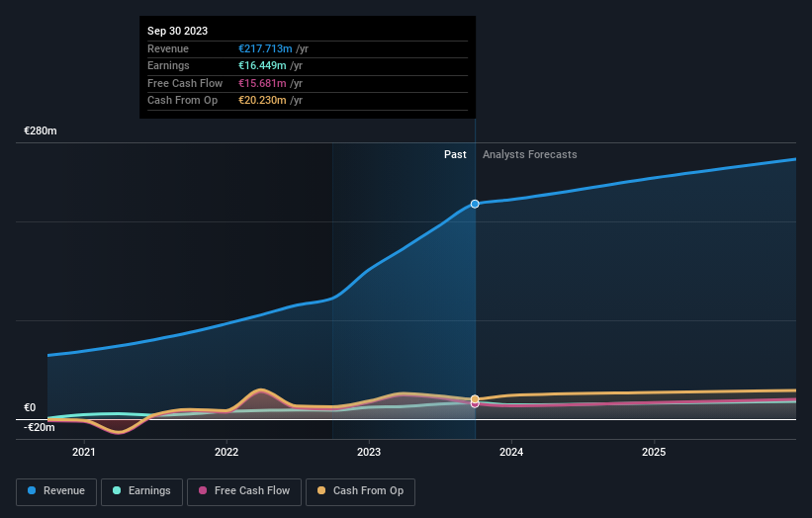Toggle the Earnings legend button
The image size is (812, 518).
point(141,491)
